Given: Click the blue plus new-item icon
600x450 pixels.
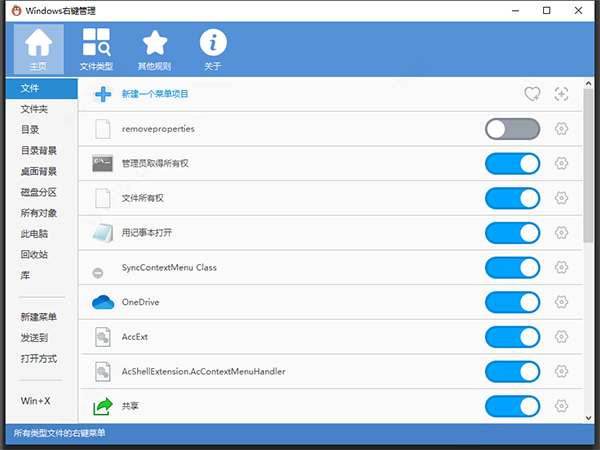Looking at the screenshot, I should [x=103, y=94].
